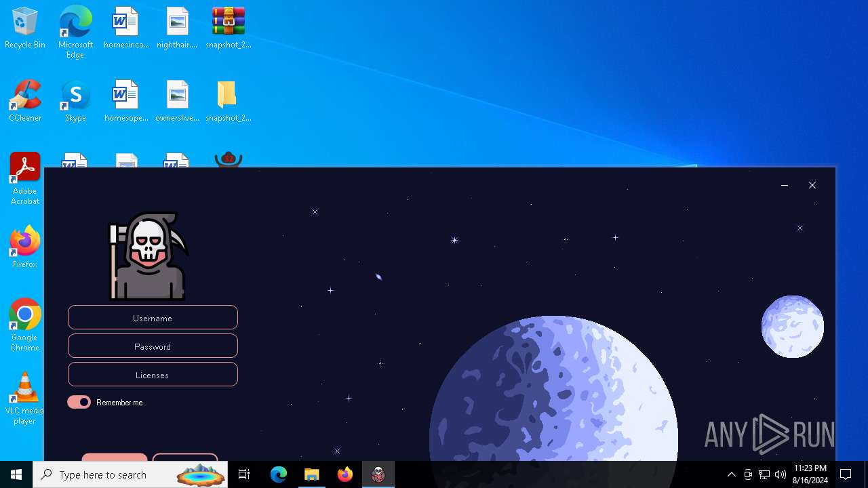Select the Adobe Acrobat desktop shortcut

tap(25, 179)
